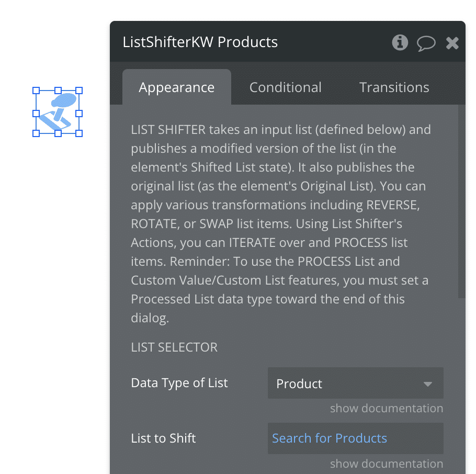Open plugin info via the "i" icon
Image resolution: width=476 pixels, height=474 pixels.
(x=400, y=43)
